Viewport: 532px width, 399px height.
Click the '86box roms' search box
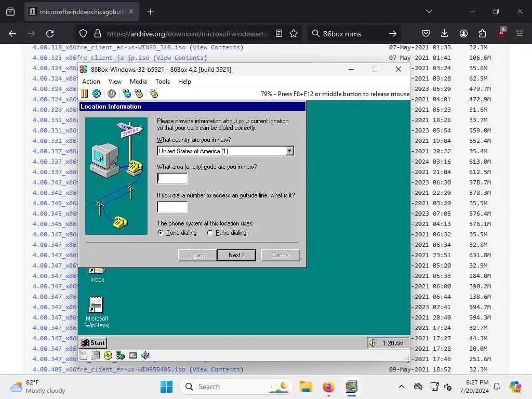click(x=353, y=34)
